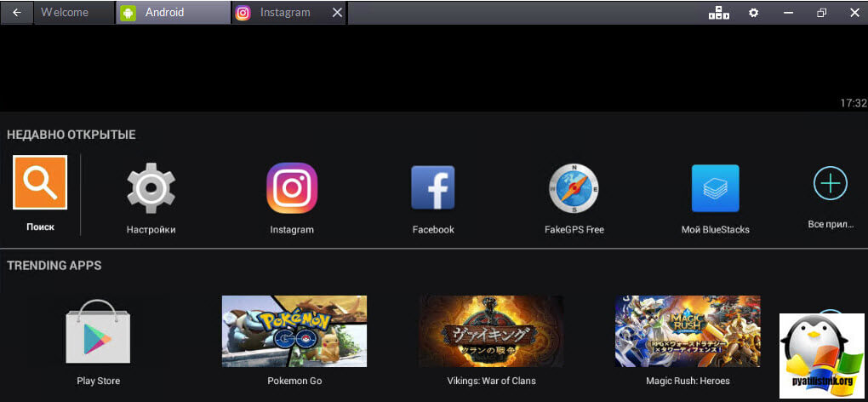Click the Play Store label
This screenshot has width=868, height=402.
click(x=98, y=381)
